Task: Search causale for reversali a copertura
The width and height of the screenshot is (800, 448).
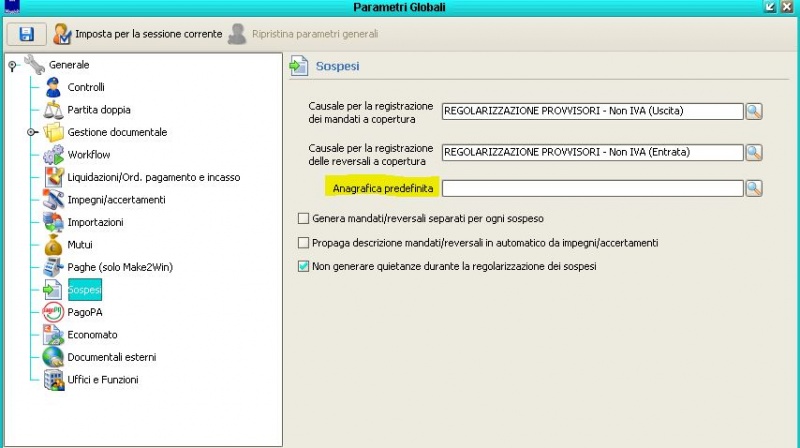Action: point(754,152)
